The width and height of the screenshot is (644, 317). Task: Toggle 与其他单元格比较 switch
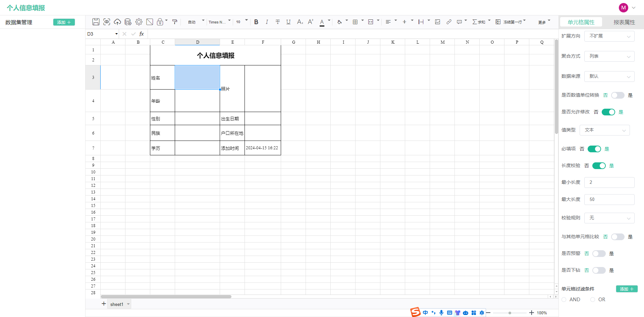click(618, 237)
